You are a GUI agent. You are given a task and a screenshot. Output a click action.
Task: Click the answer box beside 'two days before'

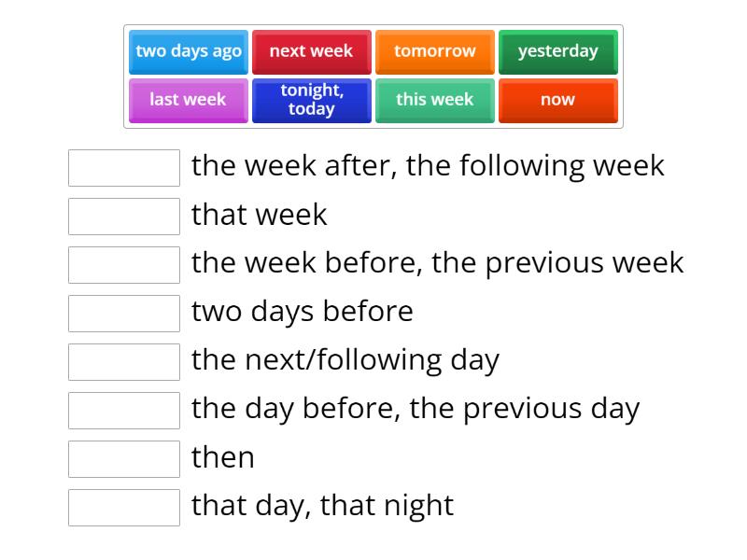[124, 314]
